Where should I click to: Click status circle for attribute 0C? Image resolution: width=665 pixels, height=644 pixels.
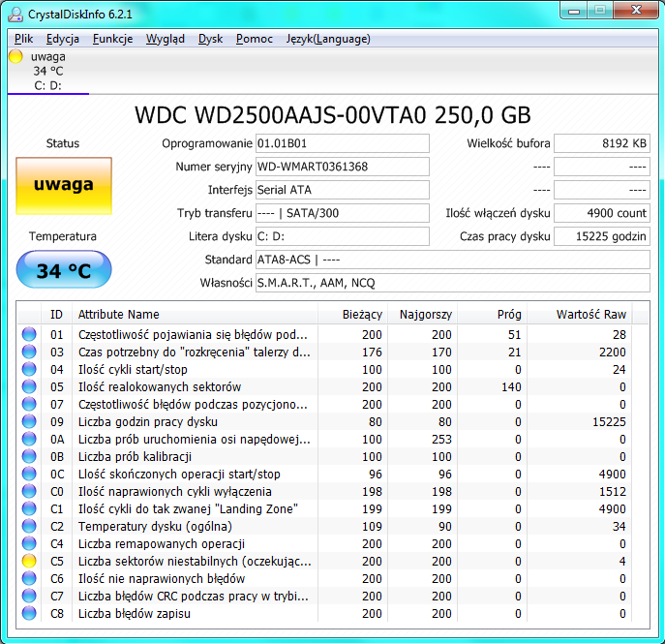(x=29, y=474)
